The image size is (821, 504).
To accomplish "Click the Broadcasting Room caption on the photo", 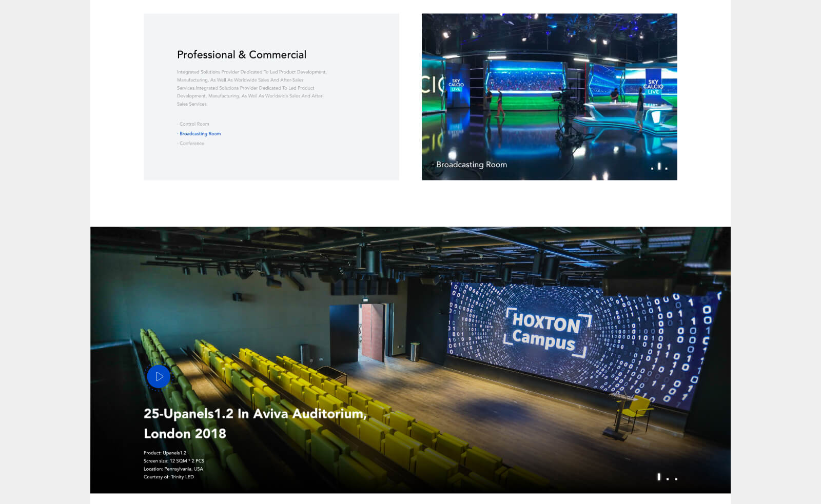I will pyautogui.click(x=471, y=165).
